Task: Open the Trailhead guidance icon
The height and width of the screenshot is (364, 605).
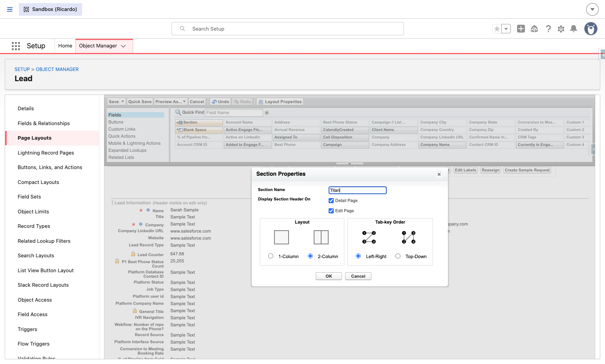Action: point(534,29)
